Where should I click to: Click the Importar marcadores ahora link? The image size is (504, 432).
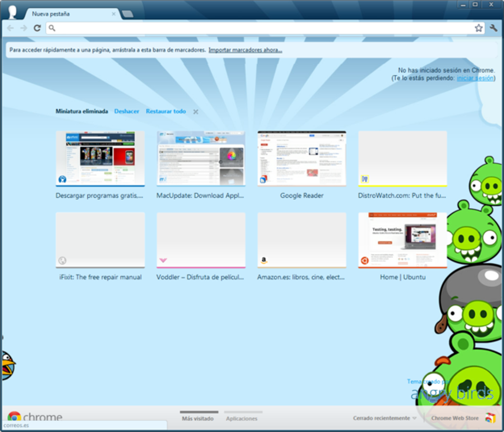tap(245, 50)
